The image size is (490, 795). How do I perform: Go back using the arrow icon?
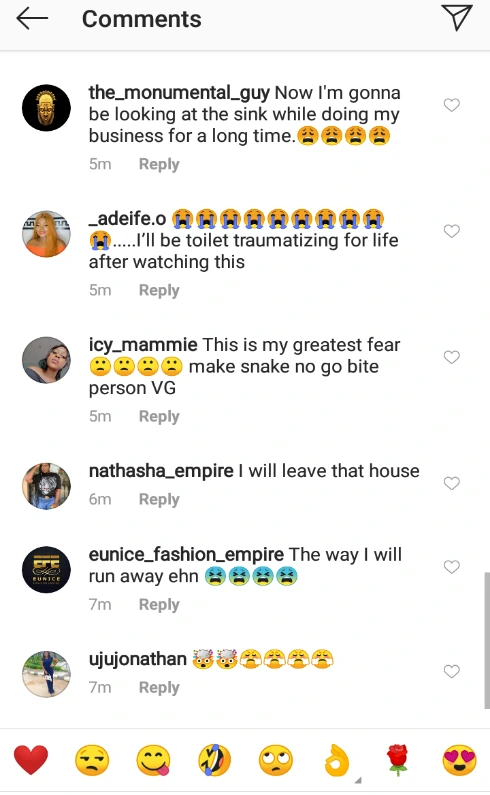(32, 19)
